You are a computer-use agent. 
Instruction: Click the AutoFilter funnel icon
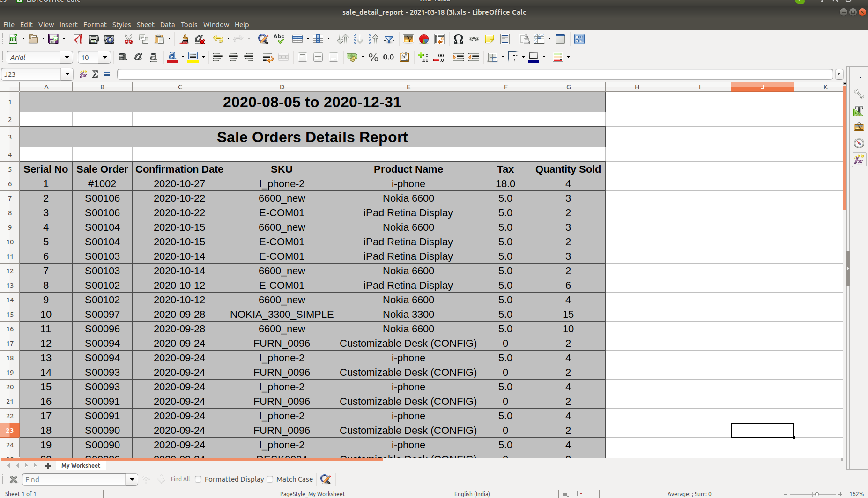[x=389, y=39]
